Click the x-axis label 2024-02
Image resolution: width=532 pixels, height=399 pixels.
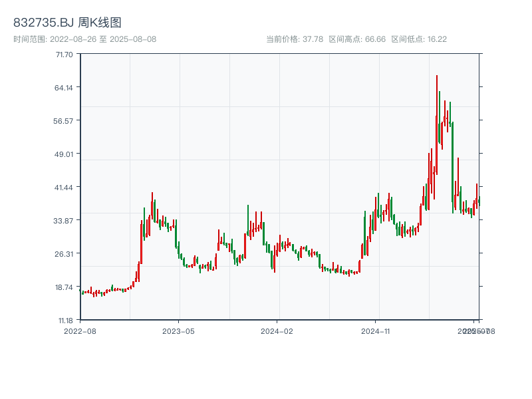coord(277,331)
